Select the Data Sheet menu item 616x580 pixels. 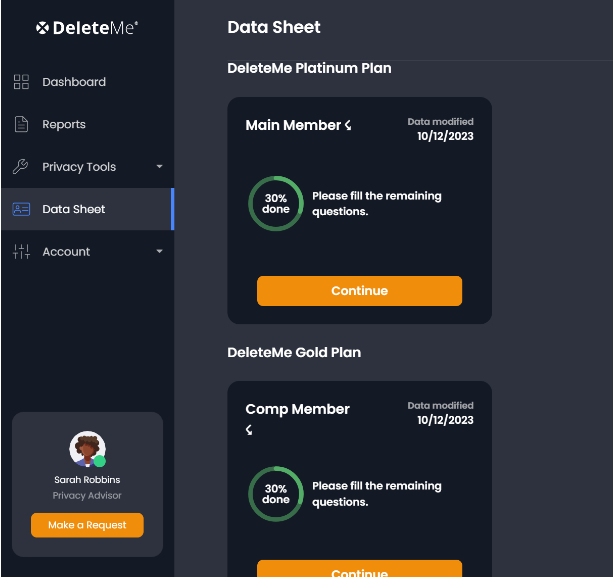coord(87,209)
